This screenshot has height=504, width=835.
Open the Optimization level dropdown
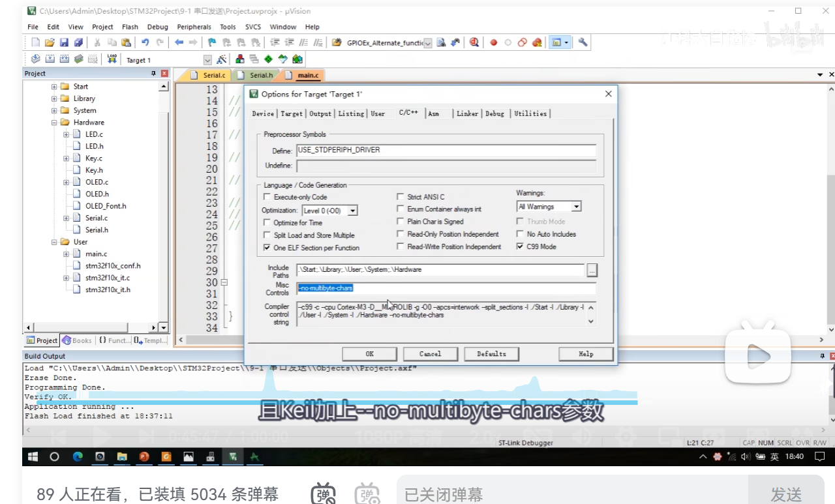point(352,211)
